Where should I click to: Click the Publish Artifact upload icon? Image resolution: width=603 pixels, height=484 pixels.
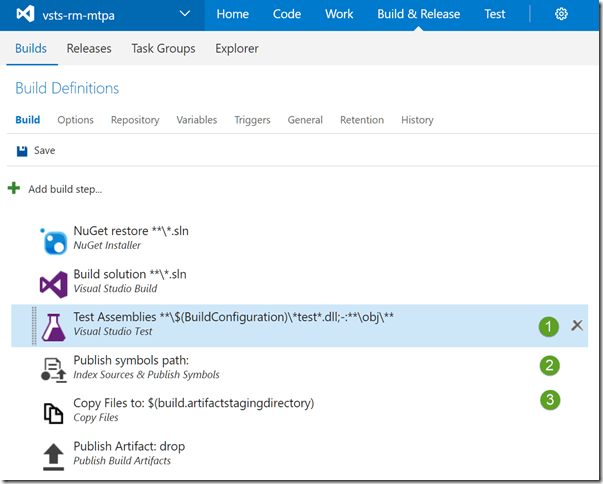point(53,454)
